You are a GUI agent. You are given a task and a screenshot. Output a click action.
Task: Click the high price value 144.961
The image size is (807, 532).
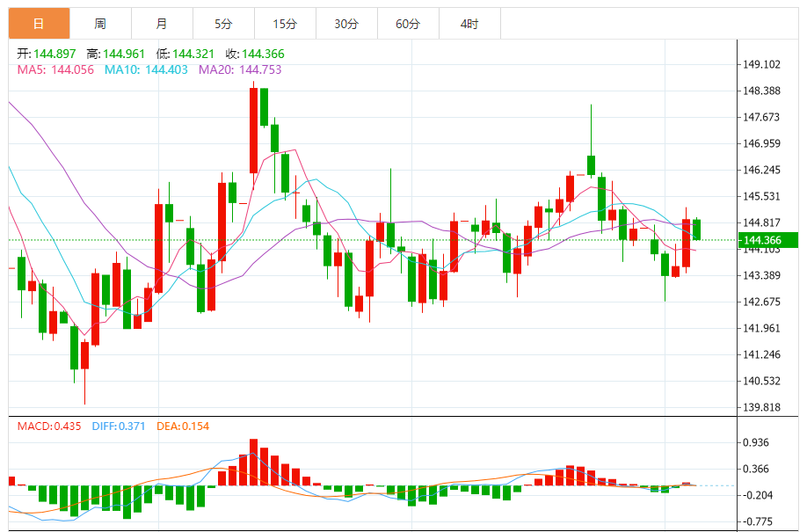(x=124, y=54)
